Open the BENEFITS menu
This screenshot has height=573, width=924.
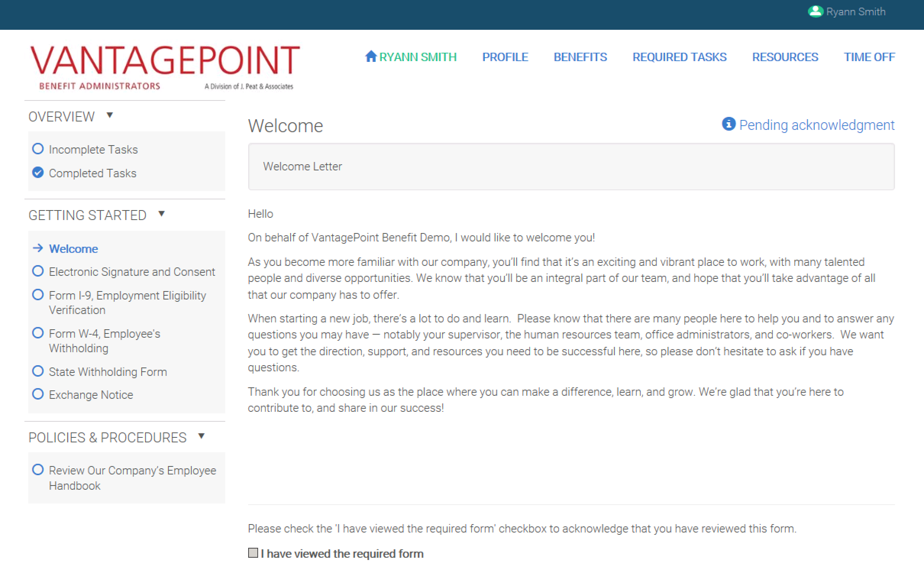[580, 57]
